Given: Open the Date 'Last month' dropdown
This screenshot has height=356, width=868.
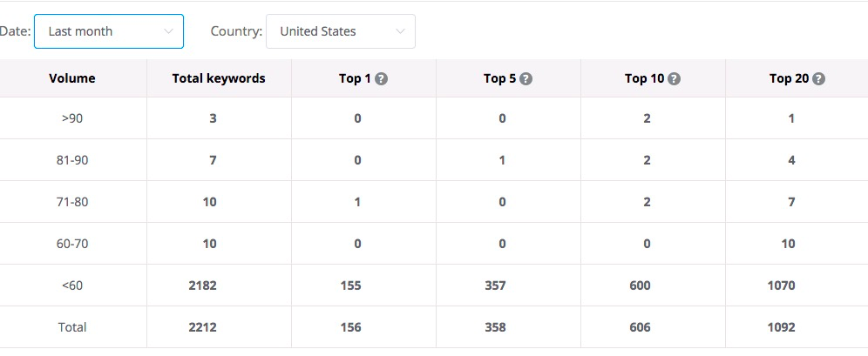Looking at the screenshot, I should (109, 31).
